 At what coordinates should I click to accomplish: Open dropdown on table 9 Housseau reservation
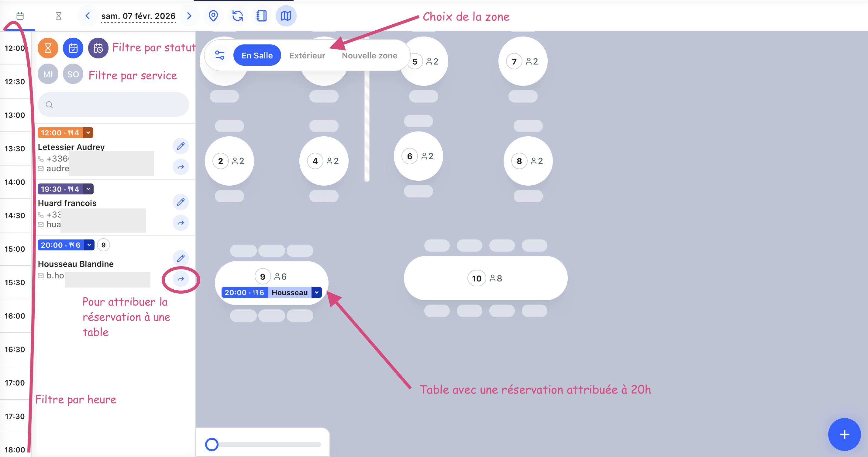(x=316, y=292)
